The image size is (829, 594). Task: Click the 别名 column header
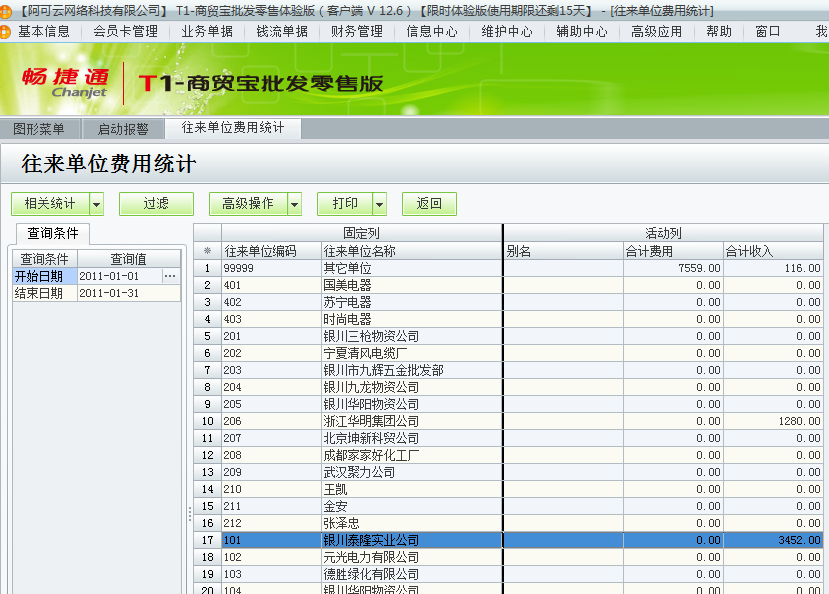[x=564, y=251]
